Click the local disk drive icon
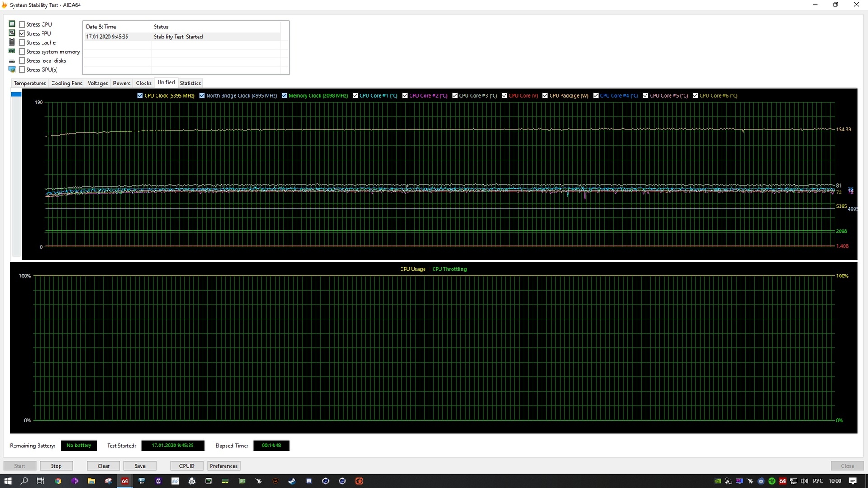This screenshot has height=488, width=868. pyautogui.click(x=12, y=61)
